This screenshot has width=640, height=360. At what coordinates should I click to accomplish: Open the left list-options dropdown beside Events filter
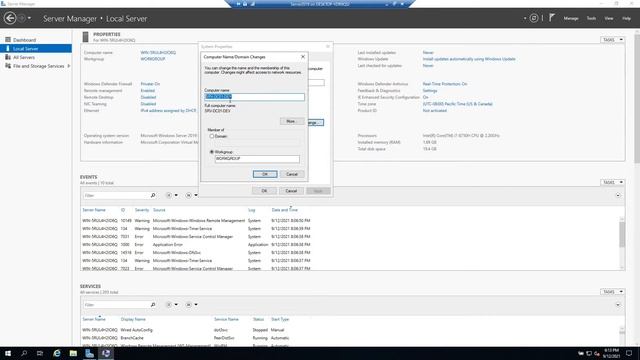tap(172, 196)
